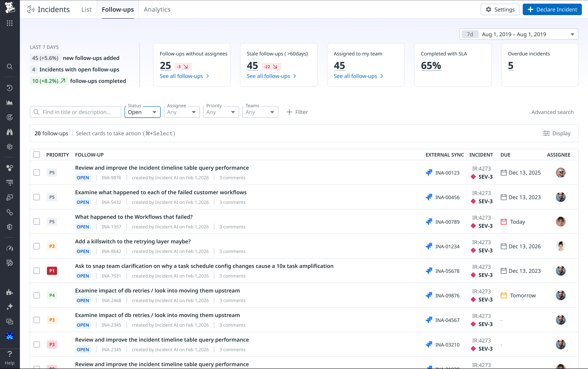Click the Overdue incidents card
The width and height of the screenshot is (588, 369).
tap(540, 65)
